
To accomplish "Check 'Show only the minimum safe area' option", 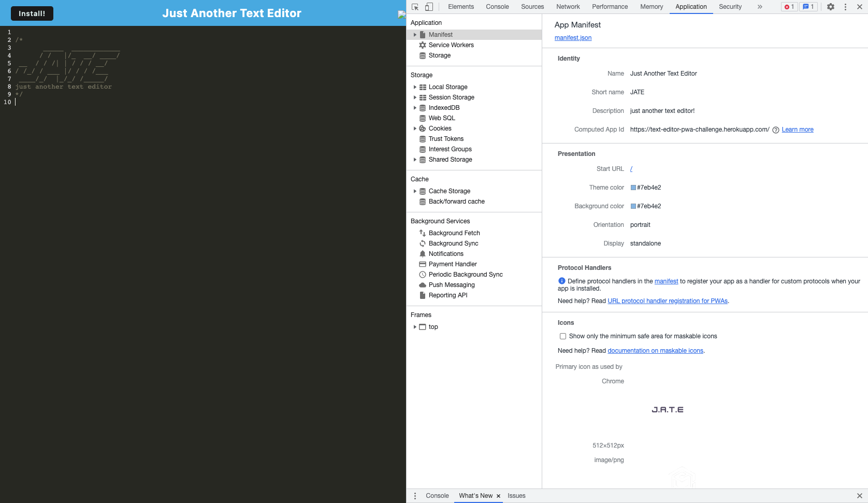I will [x=562, y=336].
